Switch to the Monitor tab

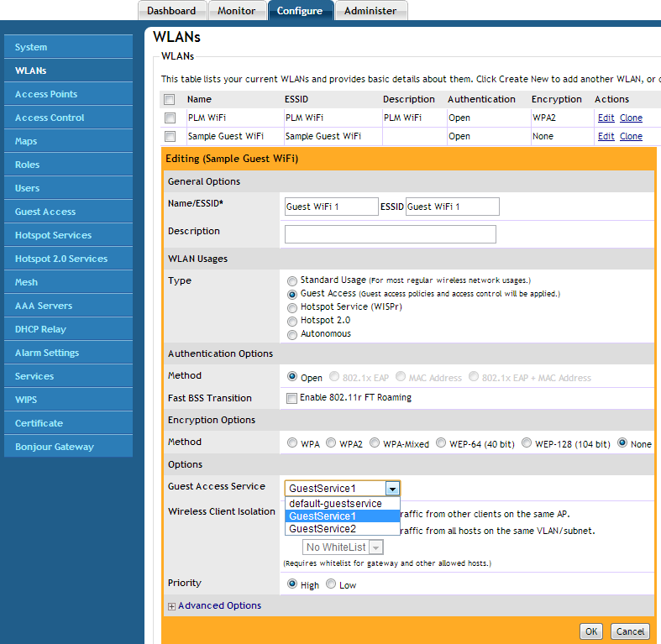coord(237,11)
